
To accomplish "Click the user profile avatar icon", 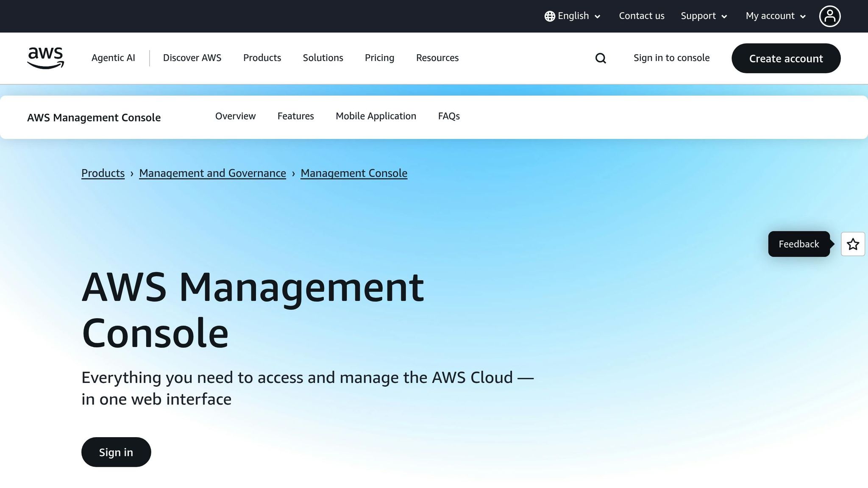I will click(829, 16).
